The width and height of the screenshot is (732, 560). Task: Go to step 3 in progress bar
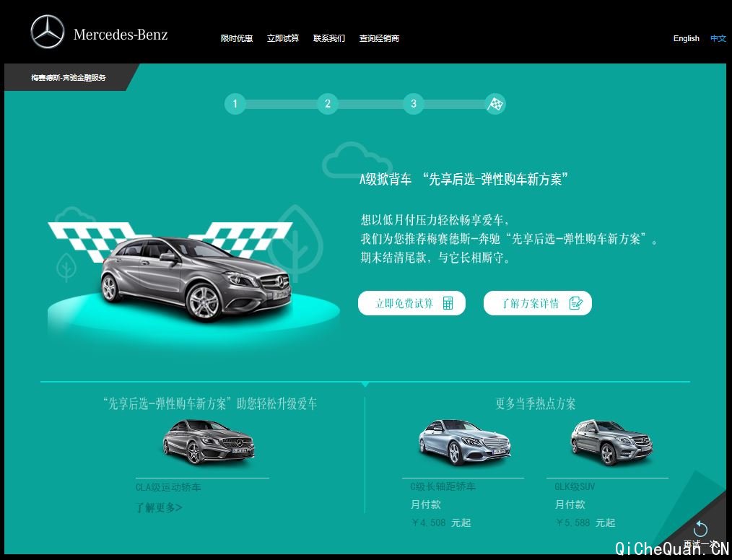tap(414, 104)
